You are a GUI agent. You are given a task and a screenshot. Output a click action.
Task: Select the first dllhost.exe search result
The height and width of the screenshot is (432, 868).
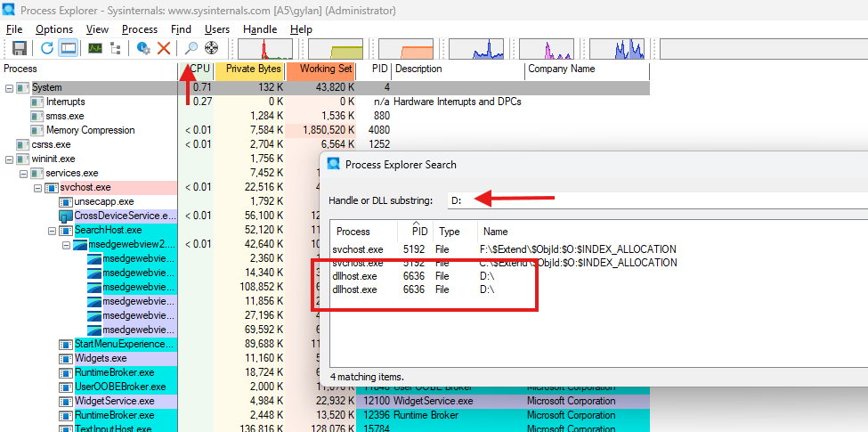tap(353, 276)
